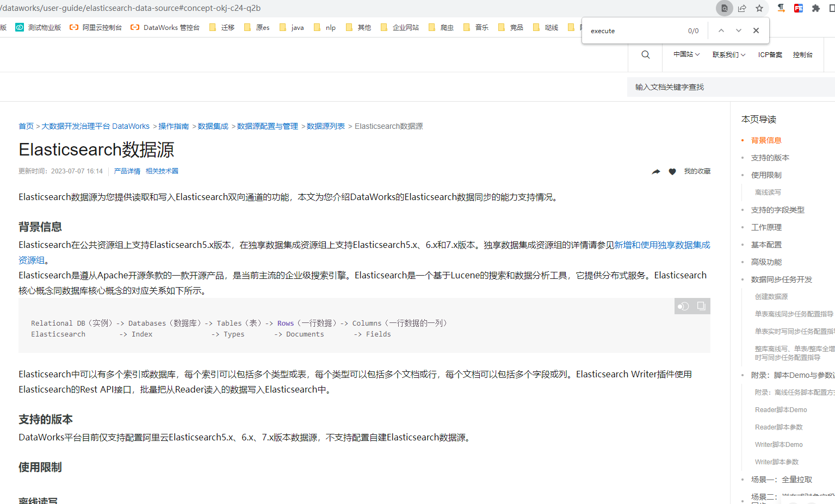Viewport: 835px width, 504px height.
Task: Click the find bar text field containing execute
Action: [635, 31]
